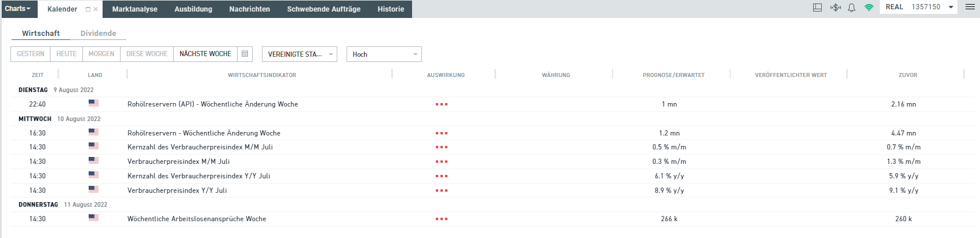Open Marktanalyse tab
980x238 pixels.
pyautogui.click(x=135, y=9)
